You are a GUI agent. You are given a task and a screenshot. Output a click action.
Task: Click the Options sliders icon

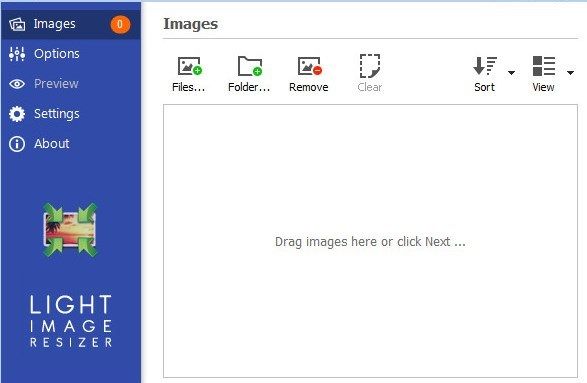17,54
